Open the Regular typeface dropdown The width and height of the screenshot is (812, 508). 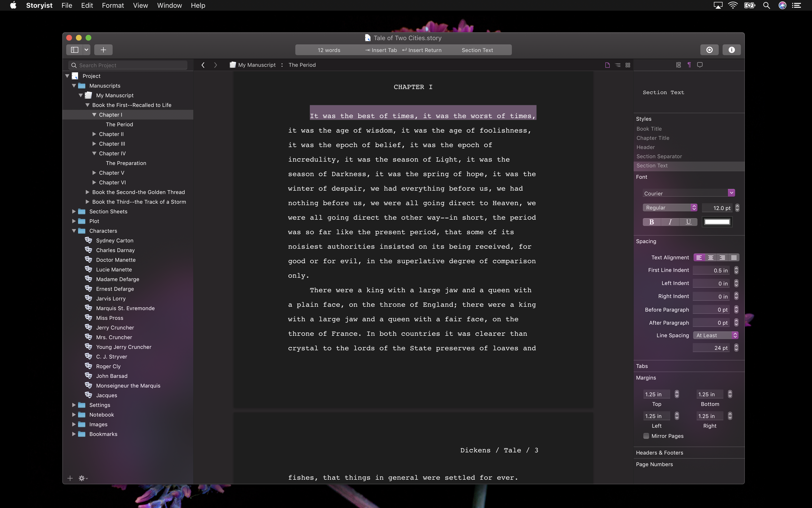[670, 208]
